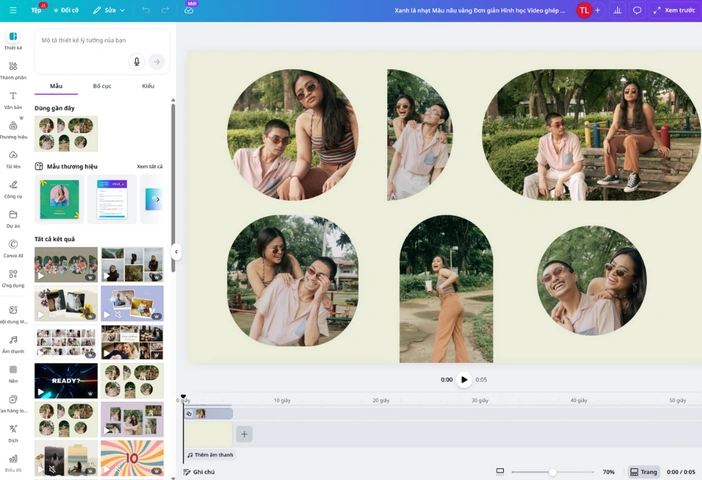Play the video with play button
702x480 pixels.
tap(464, 380)
